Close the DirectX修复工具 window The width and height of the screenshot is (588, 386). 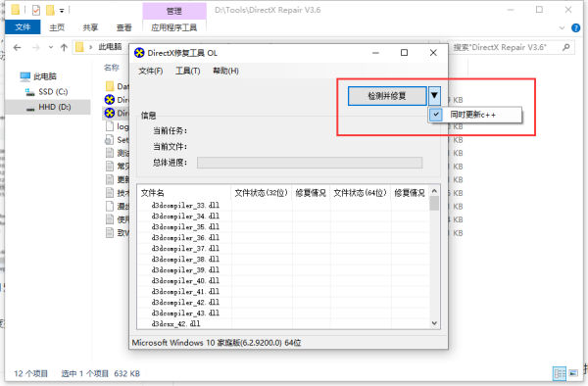pyautogui.click(x=433, y=53)
